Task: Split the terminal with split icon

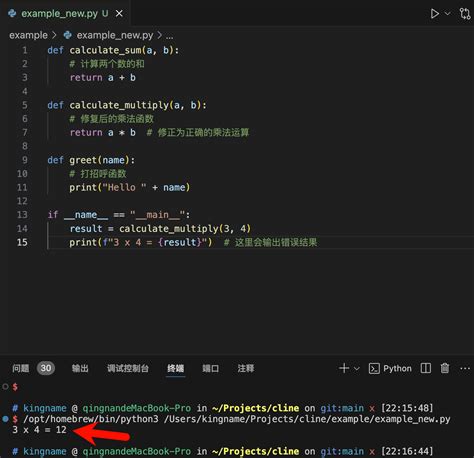Action: (x=426, y=368)
